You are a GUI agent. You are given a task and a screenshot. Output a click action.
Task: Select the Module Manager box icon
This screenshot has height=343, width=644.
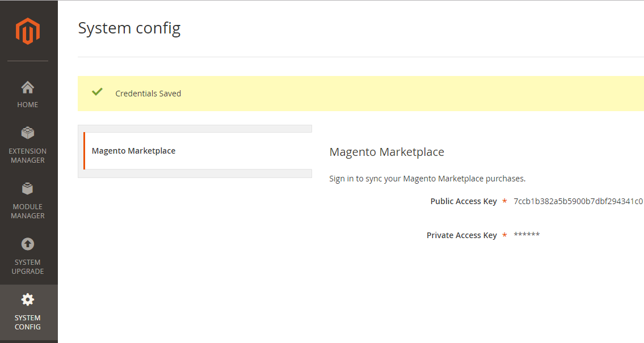click(28, 188)
